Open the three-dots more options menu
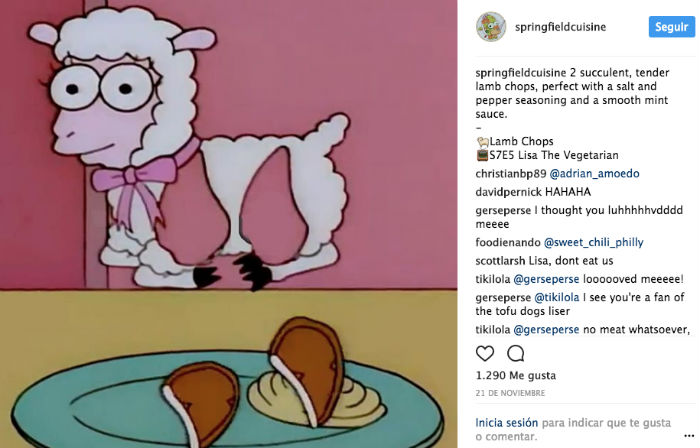The height and width of the screenshot is (448, 700). click(x=689, y=436)
